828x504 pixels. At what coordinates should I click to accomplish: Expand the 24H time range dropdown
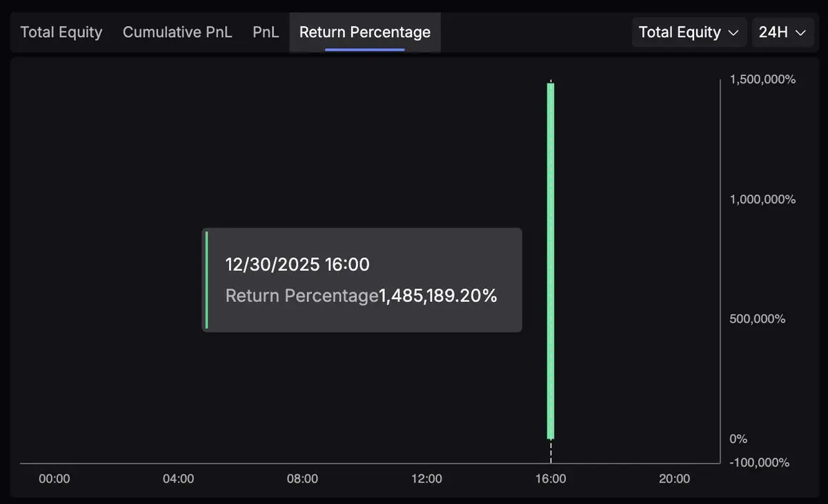click(782, 32)
